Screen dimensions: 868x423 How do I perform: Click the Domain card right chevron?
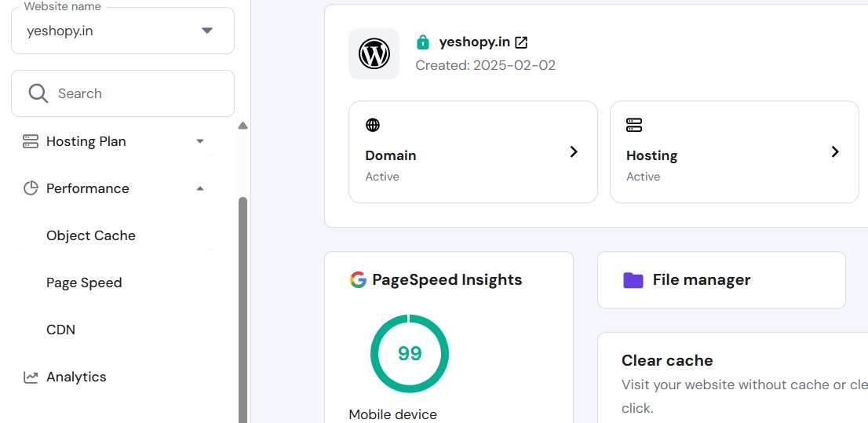[574, 151]
